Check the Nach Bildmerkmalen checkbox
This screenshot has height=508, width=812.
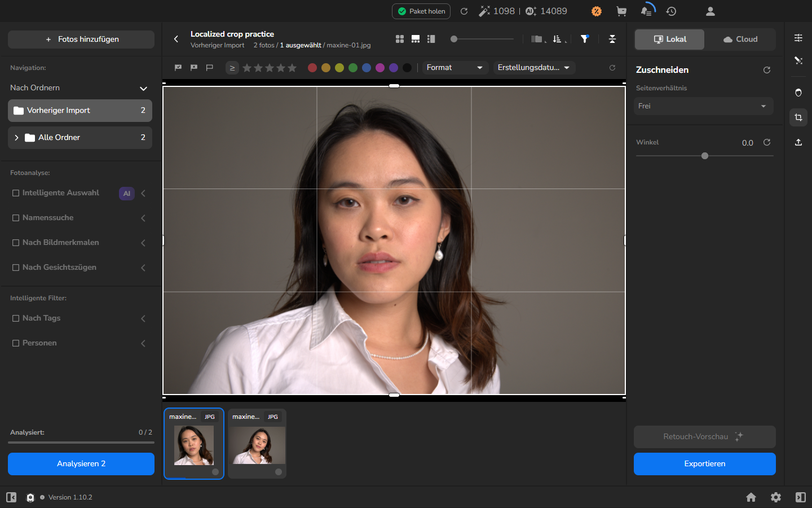[x=16, y=243]
